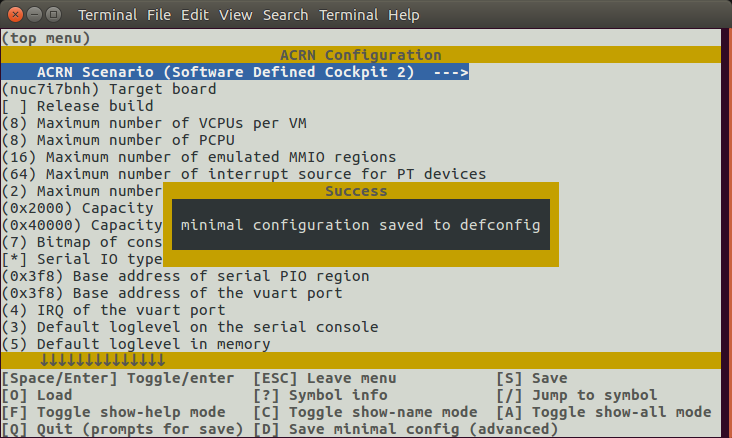Screen dimensions: 732x438
Task: Open the Help menu
Action: 404,15
